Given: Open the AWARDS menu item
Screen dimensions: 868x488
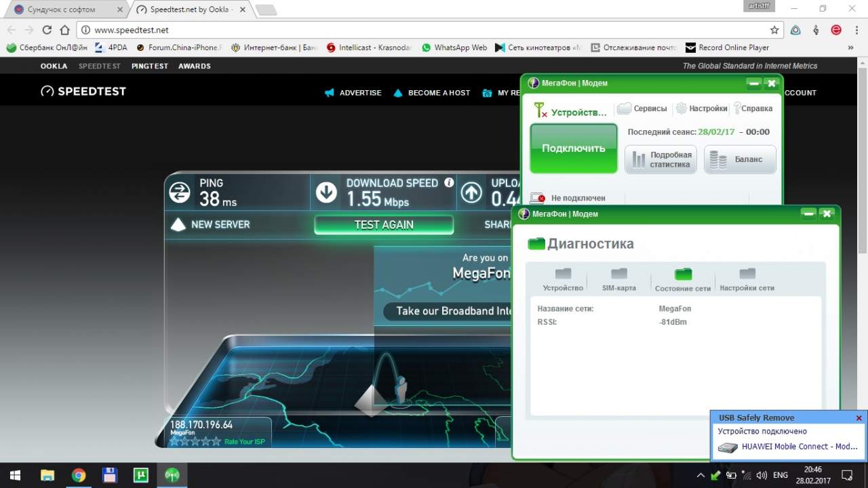Looking at the screenshot, I should point(195,66).
